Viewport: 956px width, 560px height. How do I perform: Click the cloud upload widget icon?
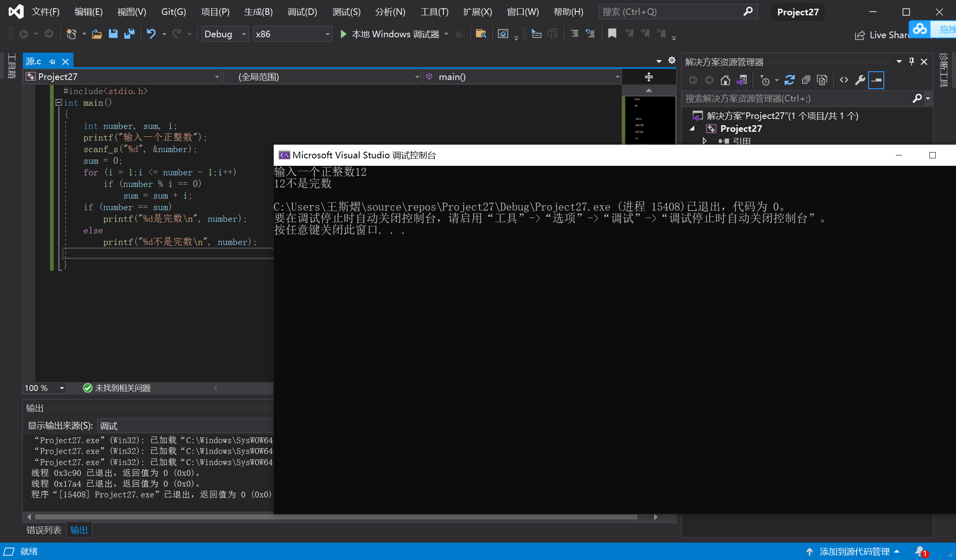pos(920,29)
